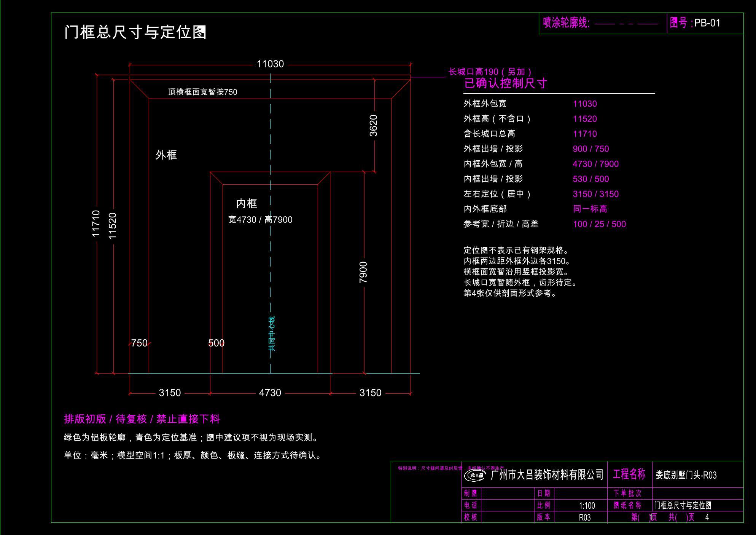
Task: Select the 11710 vertical dimension on left
Action: click(x=96, y=224)
